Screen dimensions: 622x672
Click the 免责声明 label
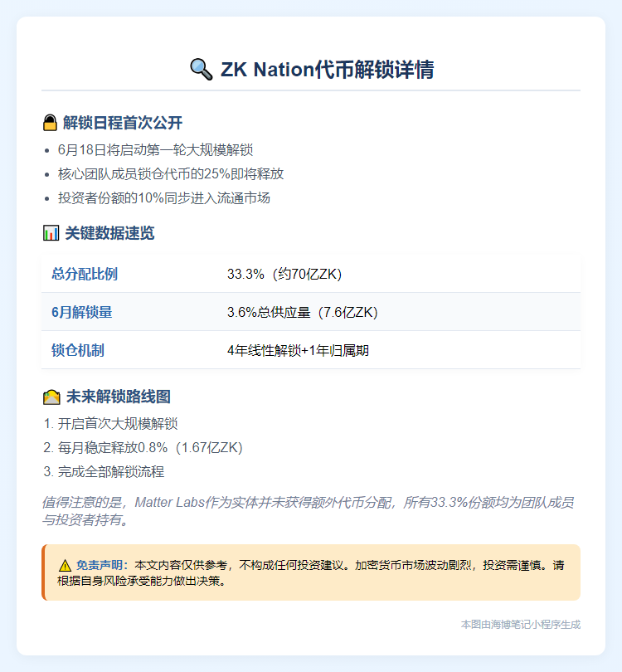[x=102, y=565]
